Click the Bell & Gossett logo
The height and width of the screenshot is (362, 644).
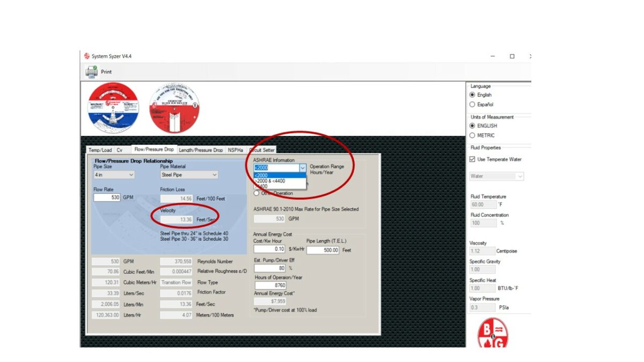(493, 334)
